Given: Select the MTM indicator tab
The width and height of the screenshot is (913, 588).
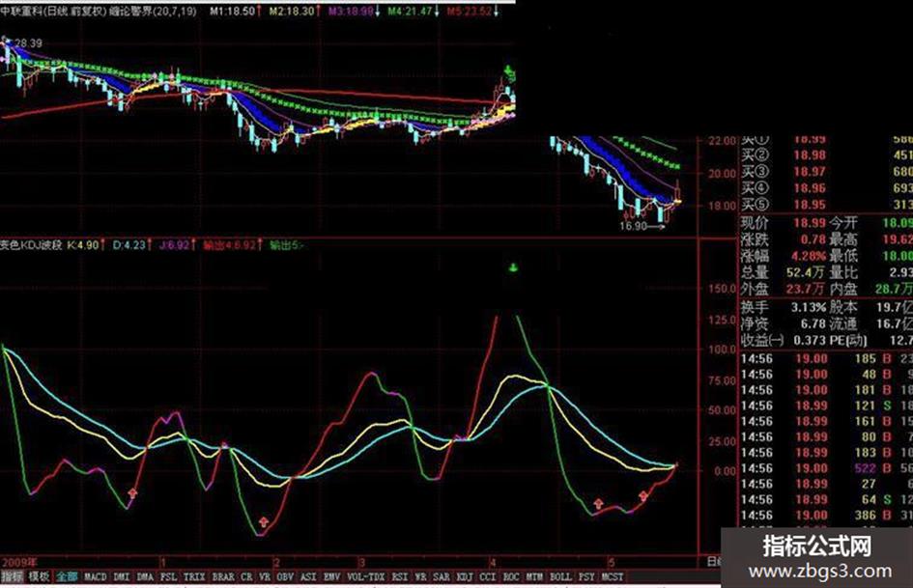Looking at the screenshot, I should pyautogui.click(x=534, y=576).
